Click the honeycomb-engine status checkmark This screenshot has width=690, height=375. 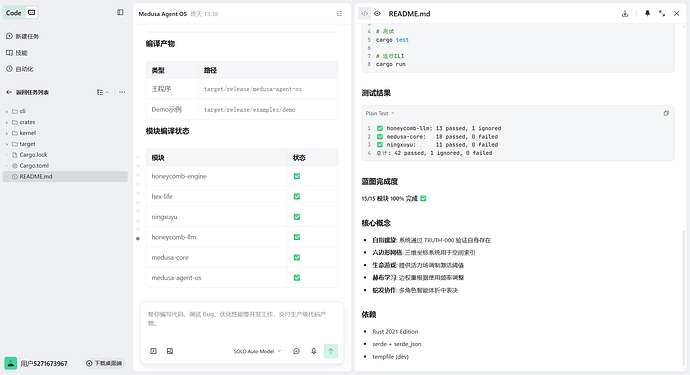[x=297, y=176]
